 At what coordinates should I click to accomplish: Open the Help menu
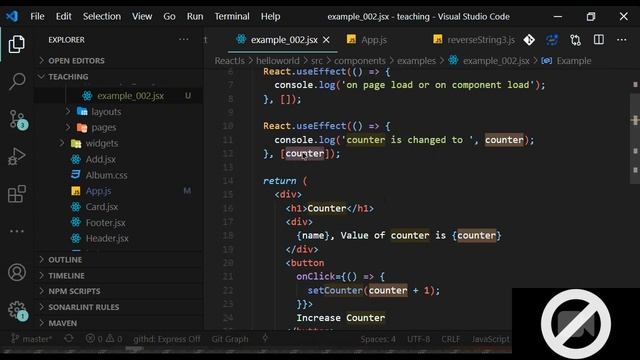[270, 16]
